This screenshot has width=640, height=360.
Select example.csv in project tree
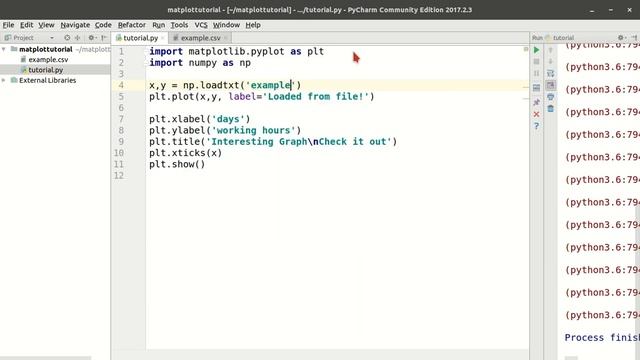click(x=48, y=60)
